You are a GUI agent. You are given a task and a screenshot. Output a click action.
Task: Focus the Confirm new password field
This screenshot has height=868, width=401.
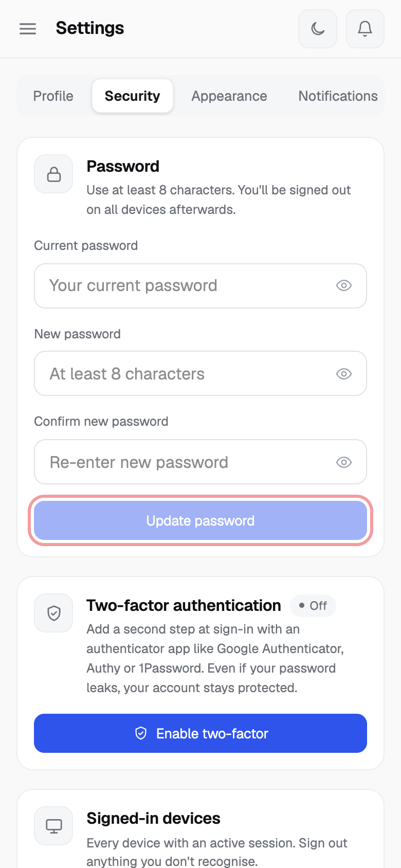(x=200, y=462)
